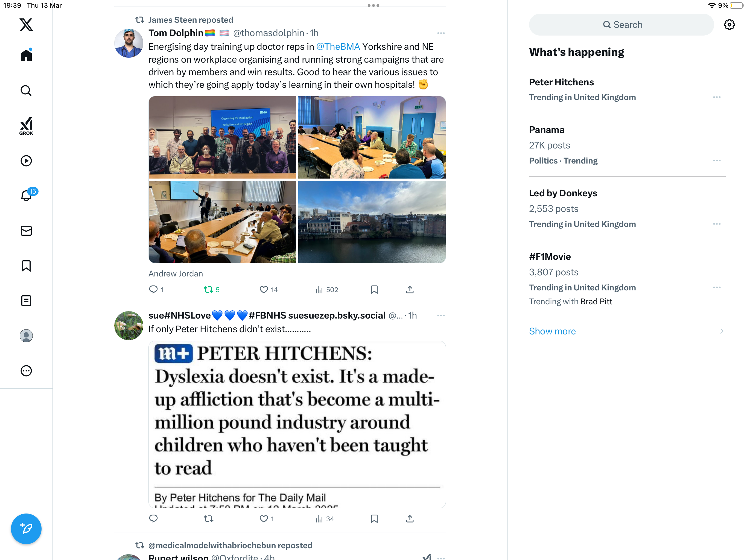Viewport: 747px width, 560px height.
Task: Reply to sue#NHSLove's post
Action: coord(153,518)
